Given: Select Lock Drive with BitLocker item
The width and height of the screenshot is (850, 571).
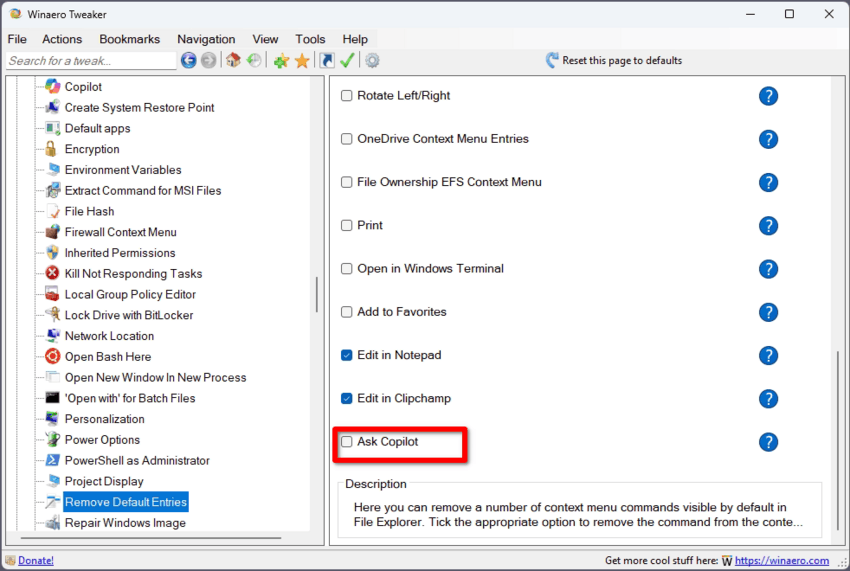Looking at the screenshot, I should click(129, 315).
